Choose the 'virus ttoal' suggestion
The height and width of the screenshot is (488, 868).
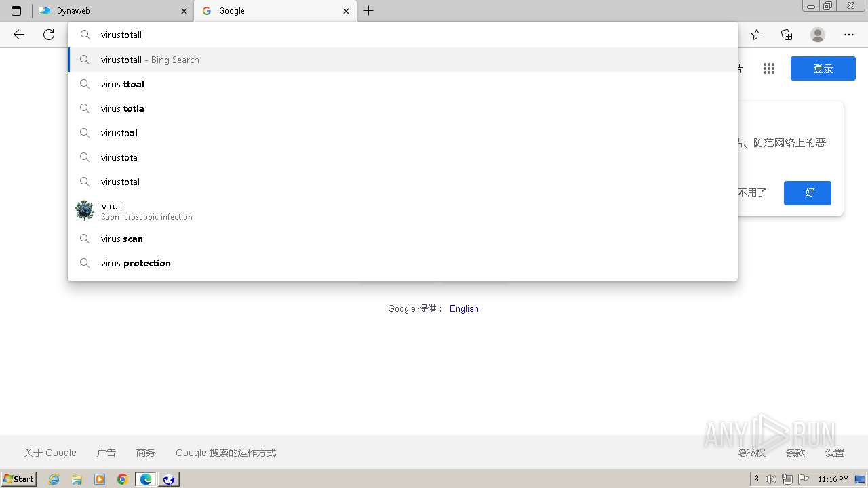point(403,84)
